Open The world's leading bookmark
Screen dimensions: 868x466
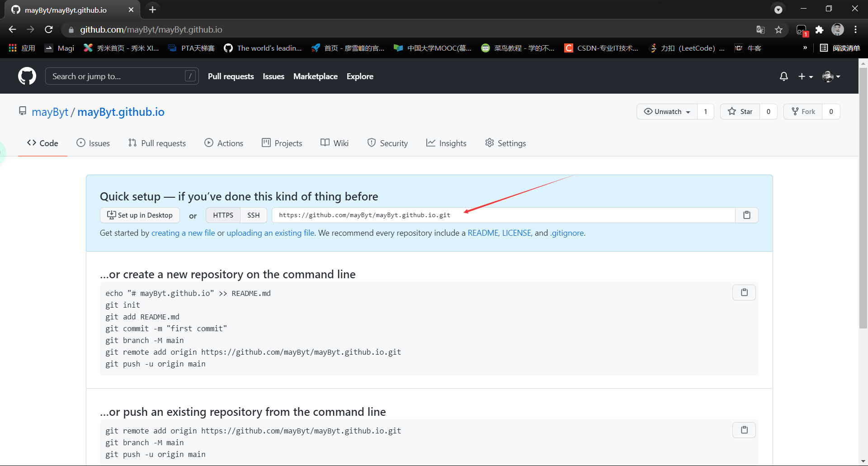[x=263, y=48]
